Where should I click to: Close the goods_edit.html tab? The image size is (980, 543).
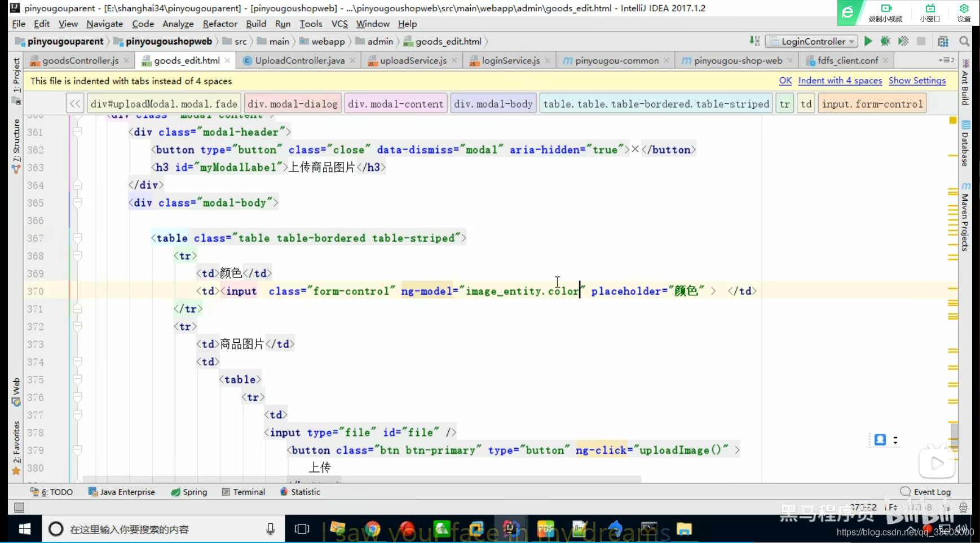(x=227, y=60)
